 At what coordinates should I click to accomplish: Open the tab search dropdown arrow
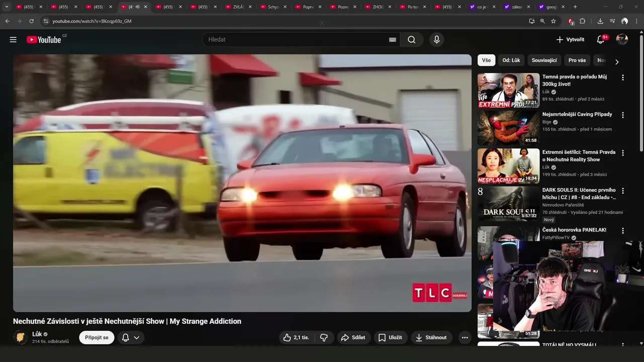[7, 7]
